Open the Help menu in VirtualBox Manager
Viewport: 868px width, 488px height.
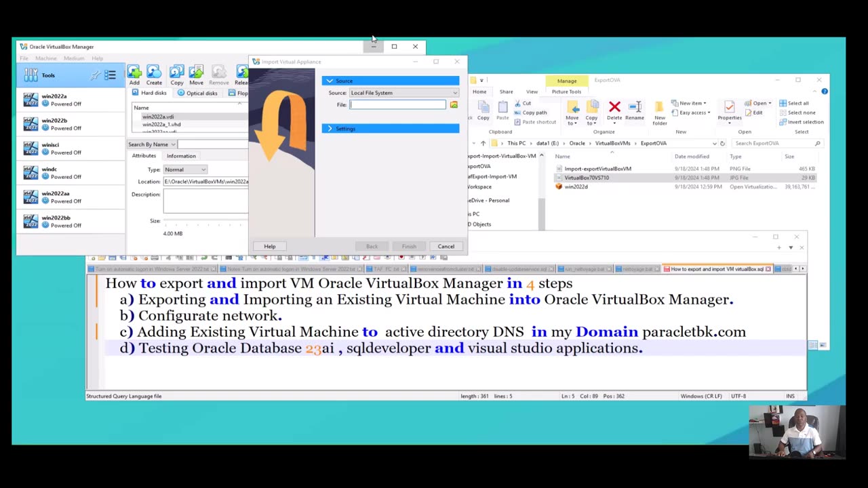[x=97, y=58]
